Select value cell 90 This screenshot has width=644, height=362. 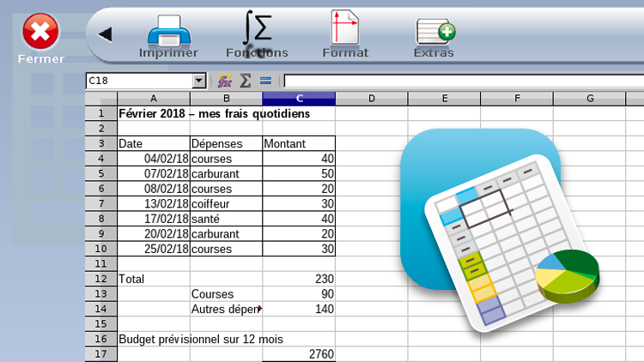(x=299, y=294)
